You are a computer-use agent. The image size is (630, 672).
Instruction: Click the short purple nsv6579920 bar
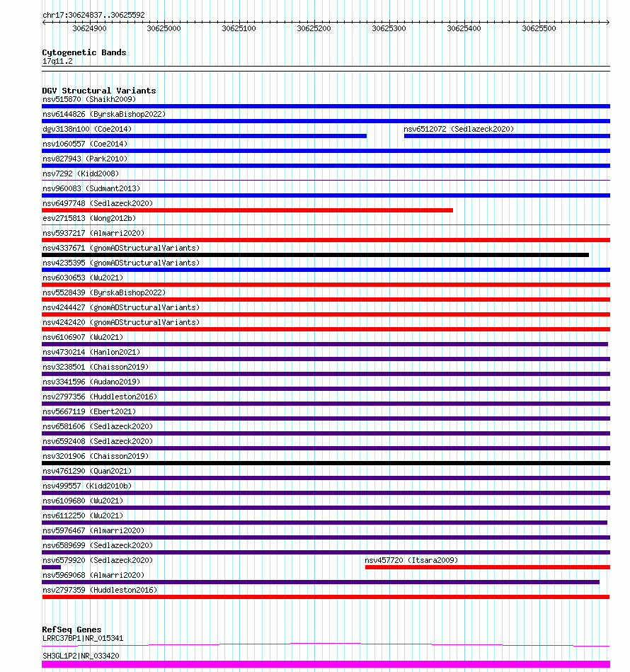pos(52,567)
